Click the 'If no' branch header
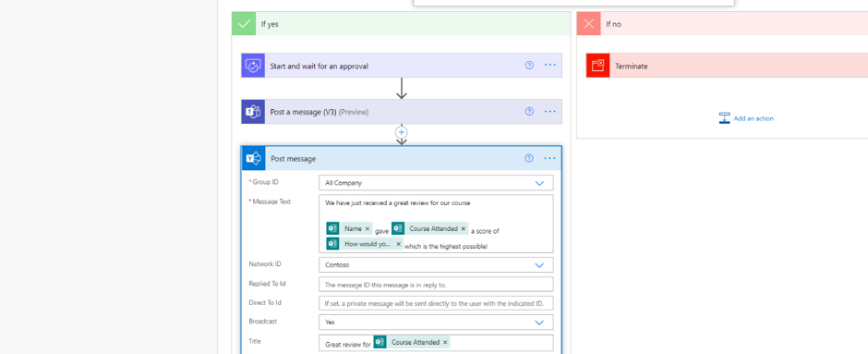The height and width of the screenshot is (354, 868). 722,24
